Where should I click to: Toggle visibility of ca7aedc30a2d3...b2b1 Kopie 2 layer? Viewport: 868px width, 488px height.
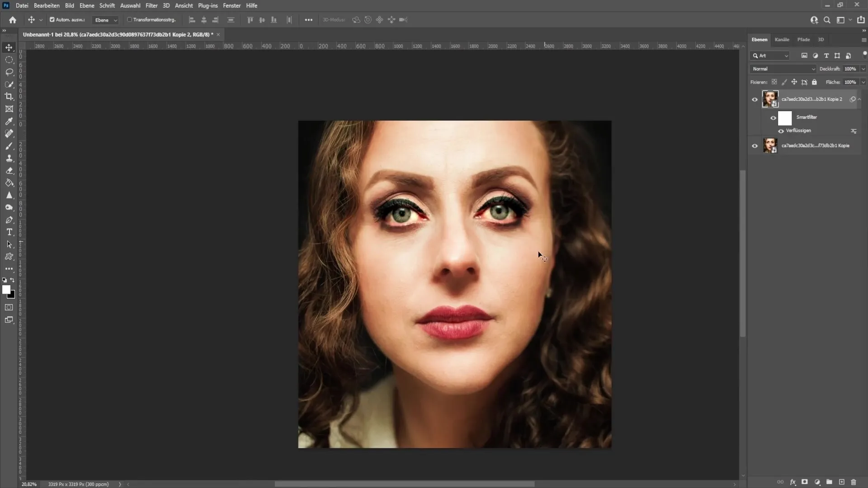tap(755, 99)
